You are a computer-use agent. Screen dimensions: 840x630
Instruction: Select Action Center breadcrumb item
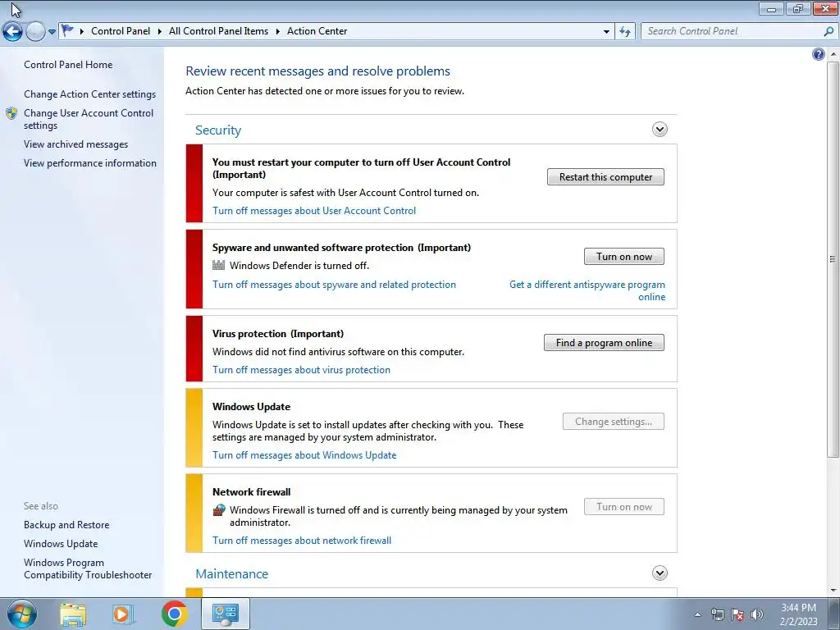[317, 31]
